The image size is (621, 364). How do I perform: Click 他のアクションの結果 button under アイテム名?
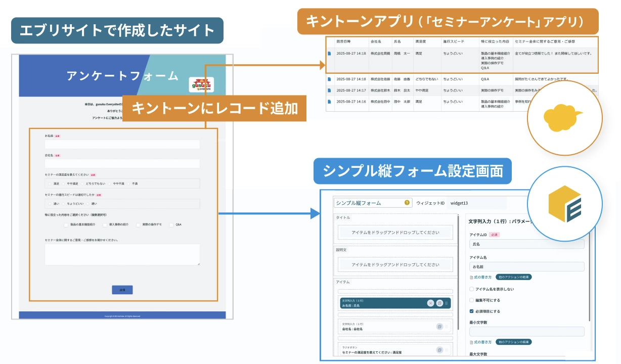pos(513,277)
